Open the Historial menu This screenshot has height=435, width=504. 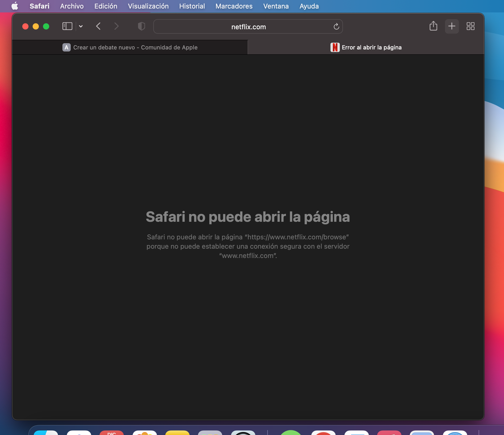(192, 6)
